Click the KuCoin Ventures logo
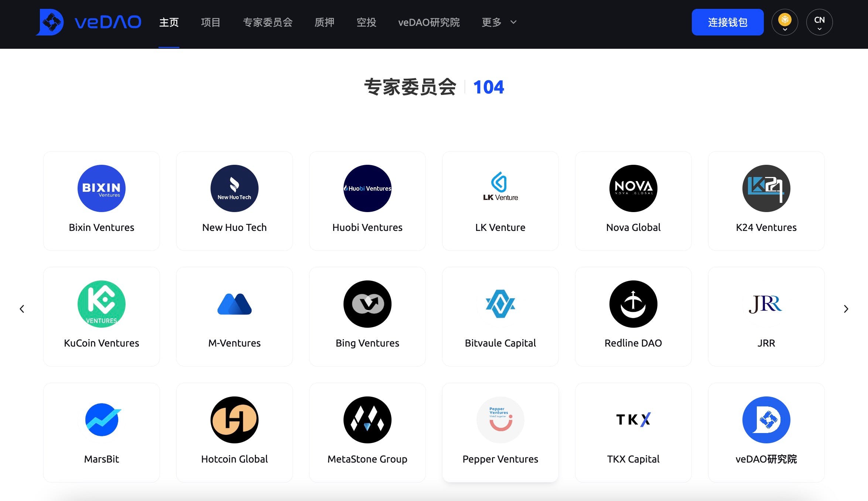 102,304
